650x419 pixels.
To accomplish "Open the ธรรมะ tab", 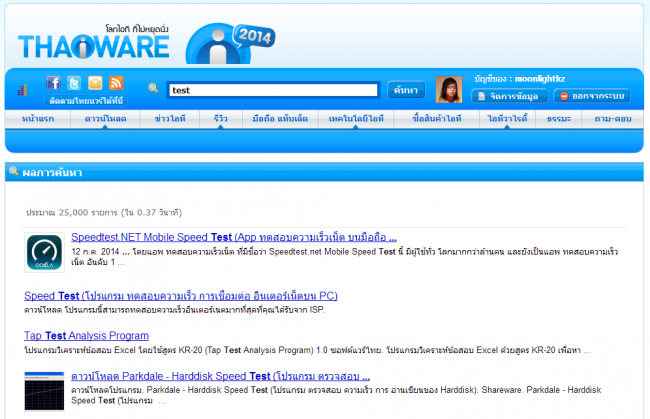I will click(559, 119).
